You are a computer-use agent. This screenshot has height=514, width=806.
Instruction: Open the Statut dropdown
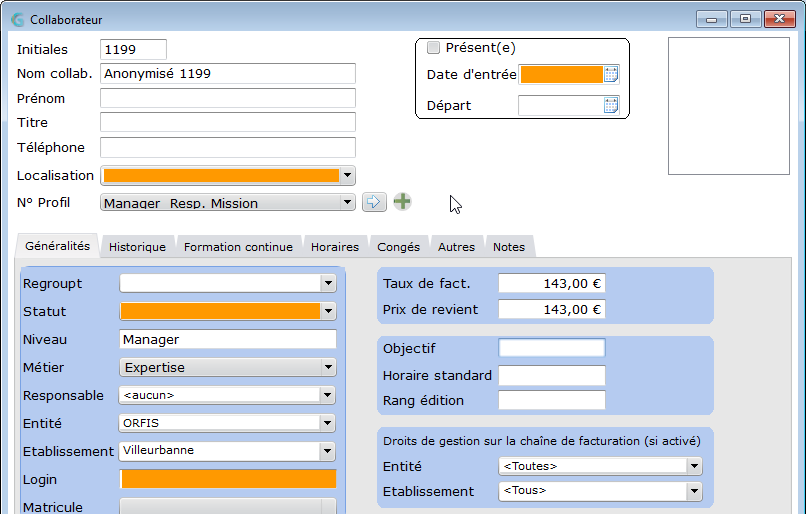pos(328,311)
